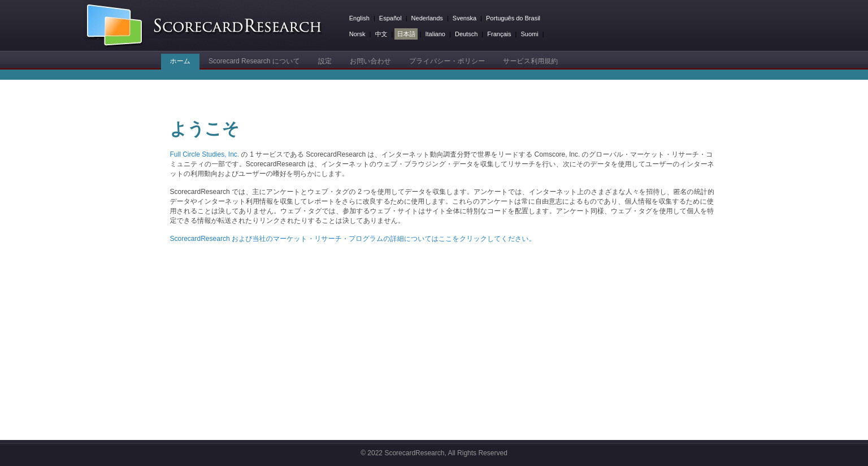Click the 2022 ScorecardResearch copyright footer text
868x466 pixels.
click(434, 453)
